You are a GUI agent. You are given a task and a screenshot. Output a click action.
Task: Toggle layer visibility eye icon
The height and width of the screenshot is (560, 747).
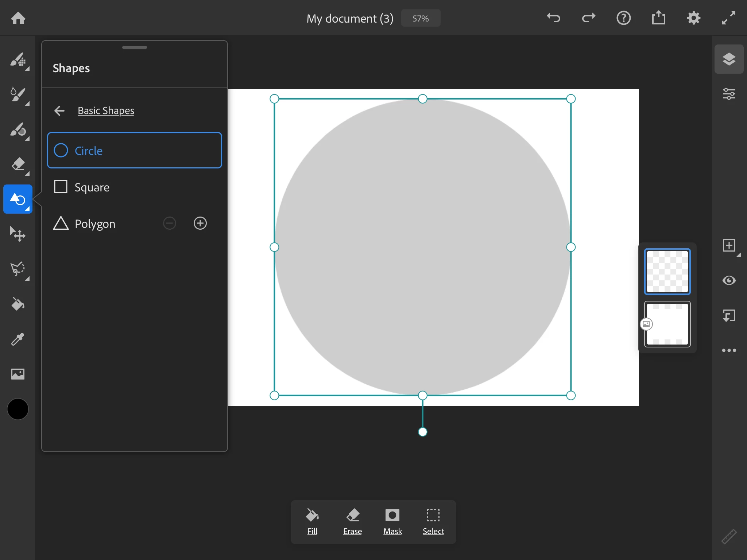[x=729, y=280]
